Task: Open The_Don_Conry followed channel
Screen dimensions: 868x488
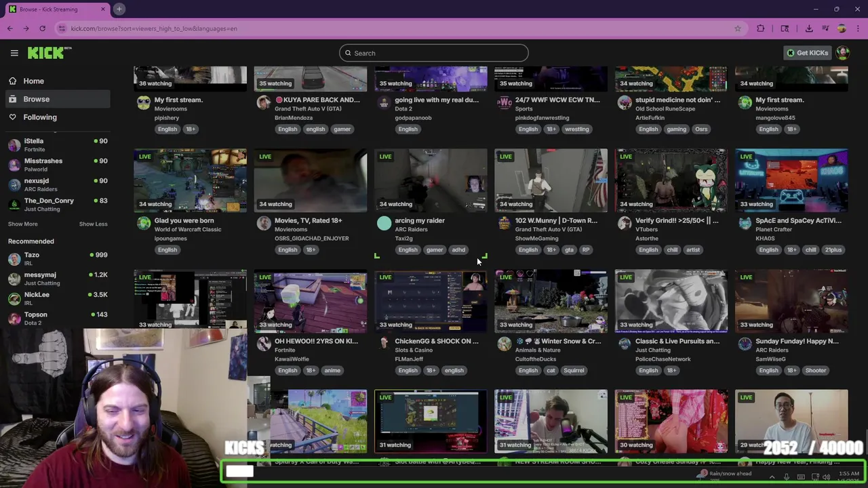Action: pyautogui.click(x=57, y=204)
